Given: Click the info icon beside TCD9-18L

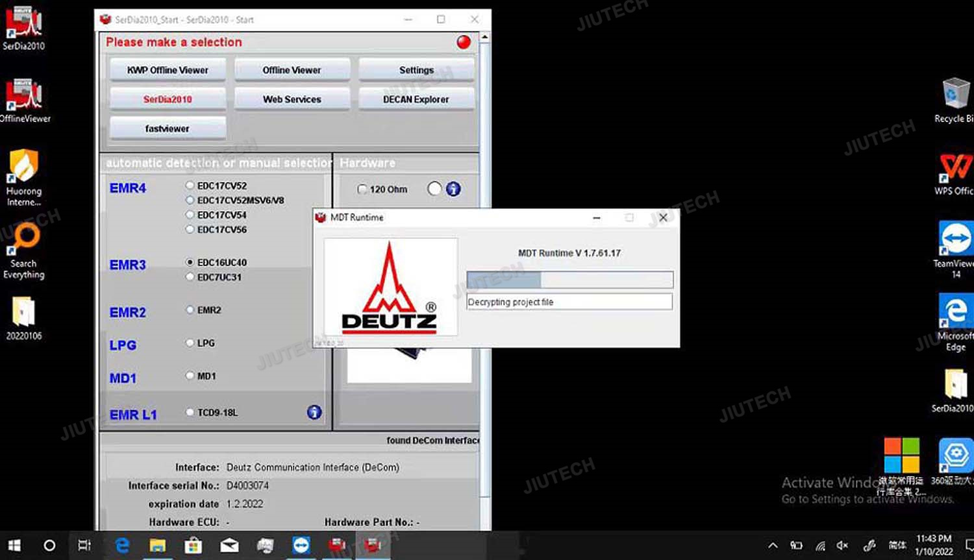Looking at the screenshot, I should 314,412.
